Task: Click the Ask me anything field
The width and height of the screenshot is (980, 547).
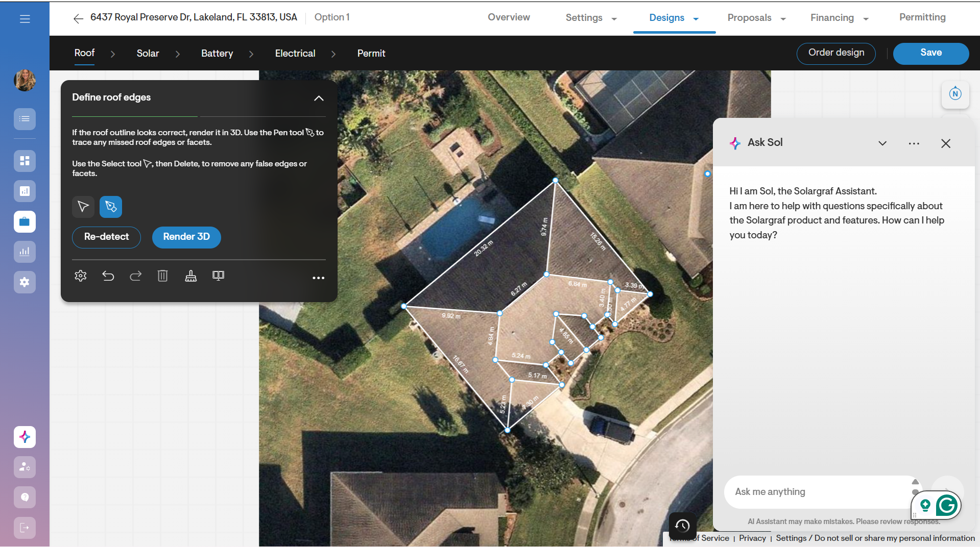Action: coord(817,492)
